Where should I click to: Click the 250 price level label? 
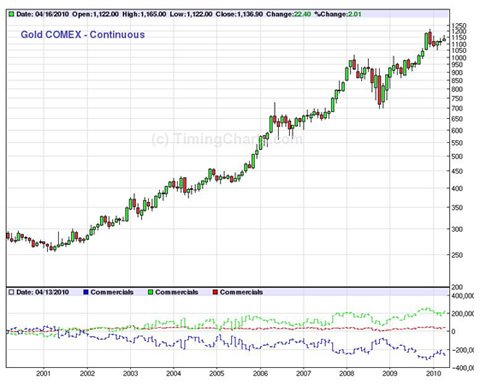point(457,255)
